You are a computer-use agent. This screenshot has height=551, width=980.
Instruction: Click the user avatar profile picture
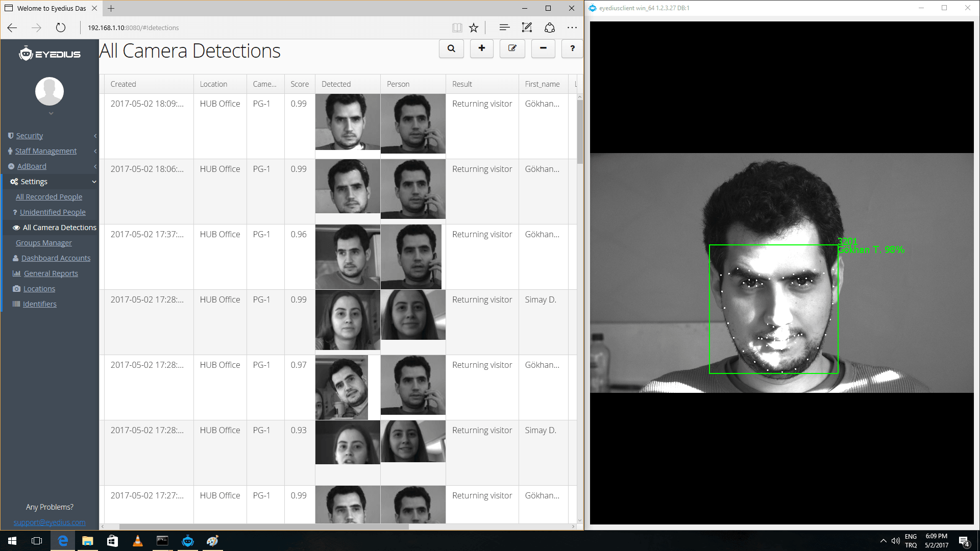pyautogui.click(x=50, y=91)
